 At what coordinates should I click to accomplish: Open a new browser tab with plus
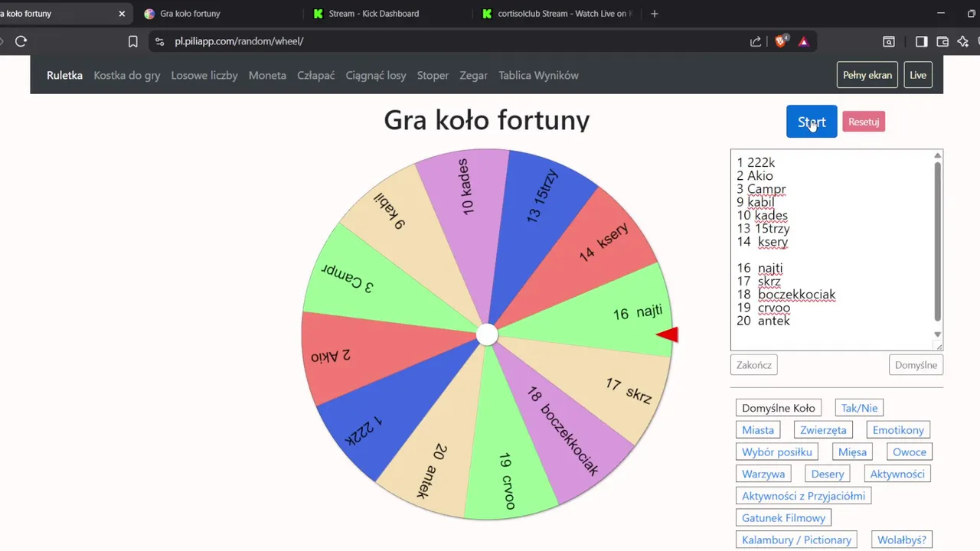click(654, 13)
